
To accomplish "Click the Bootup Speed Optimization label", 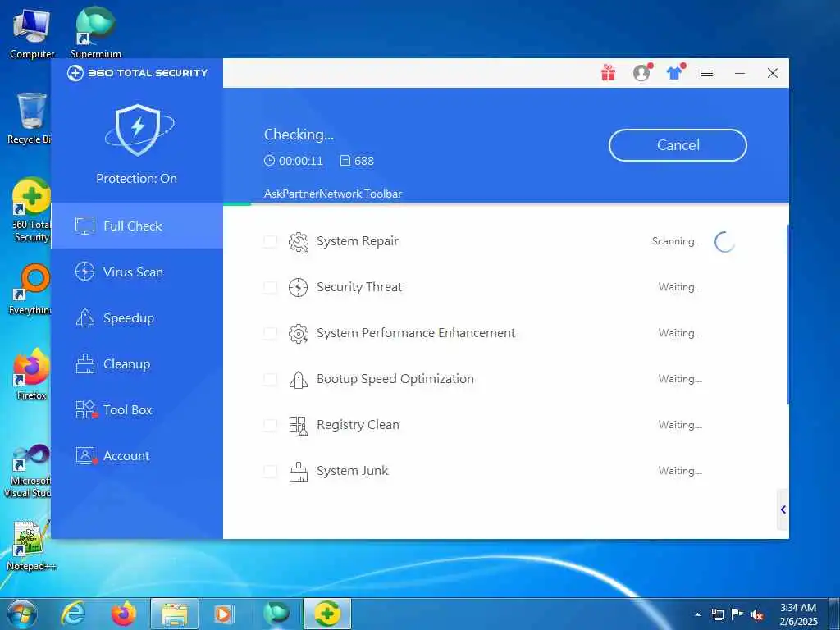I will (x=395, y=379).
